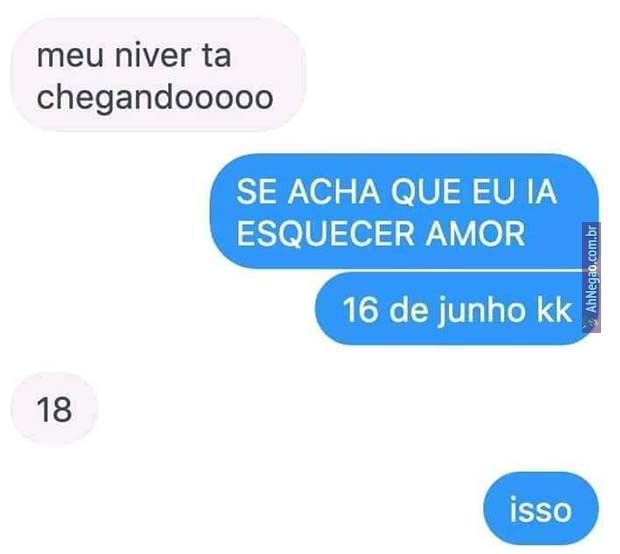
Task: Tap the "SE ACHA QUE EU IA ESQUECER AMOR" bubble
Action: point(404,211)
